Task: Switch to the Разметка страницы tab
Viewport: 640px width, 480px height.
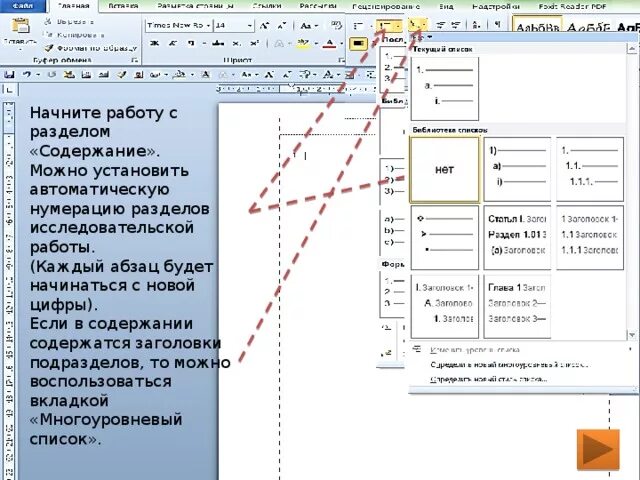Action: coord(195,6)
